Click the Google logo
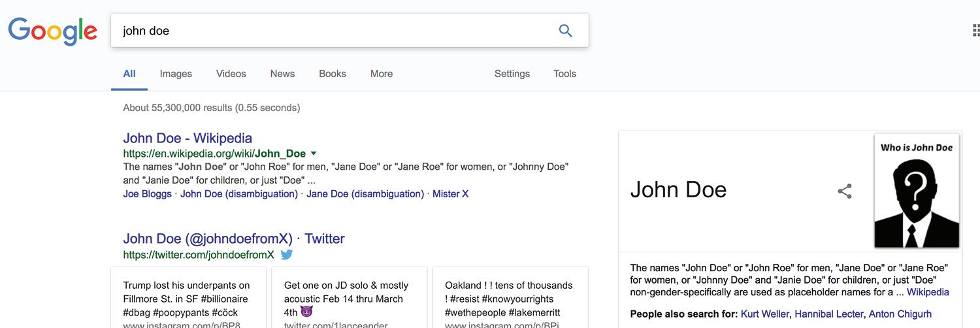This screenshot has width=980, height=328. [x=52, y=31]
